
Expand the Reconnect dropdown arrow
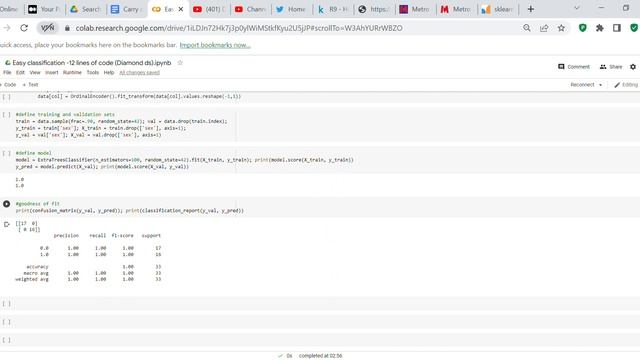coord(600,85)
